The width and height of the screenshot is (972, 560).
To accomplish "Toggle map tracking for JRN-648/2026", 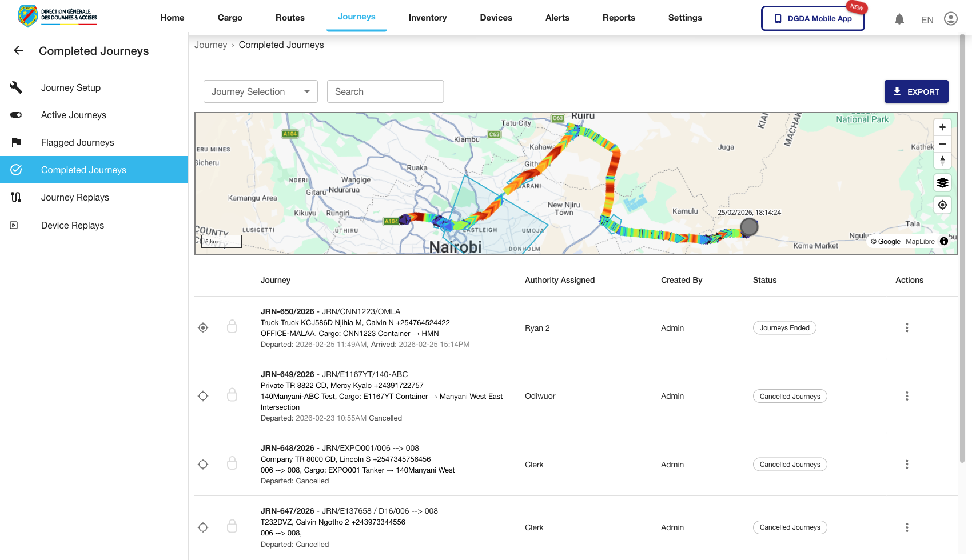I will coord(203,465).
